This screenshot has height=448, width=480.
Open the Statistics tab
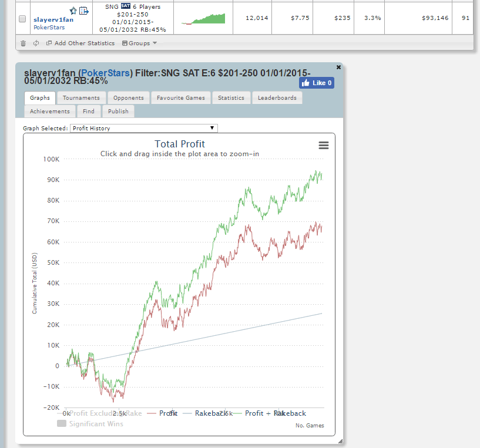pyautogui.click(x=231, y=98)
